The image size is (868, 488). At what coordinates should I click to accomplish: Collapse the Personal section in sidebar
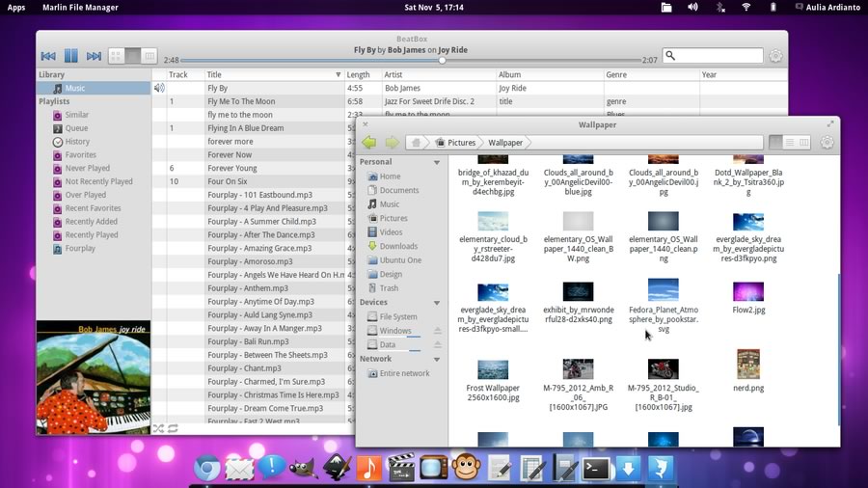(x=437, y=163)
